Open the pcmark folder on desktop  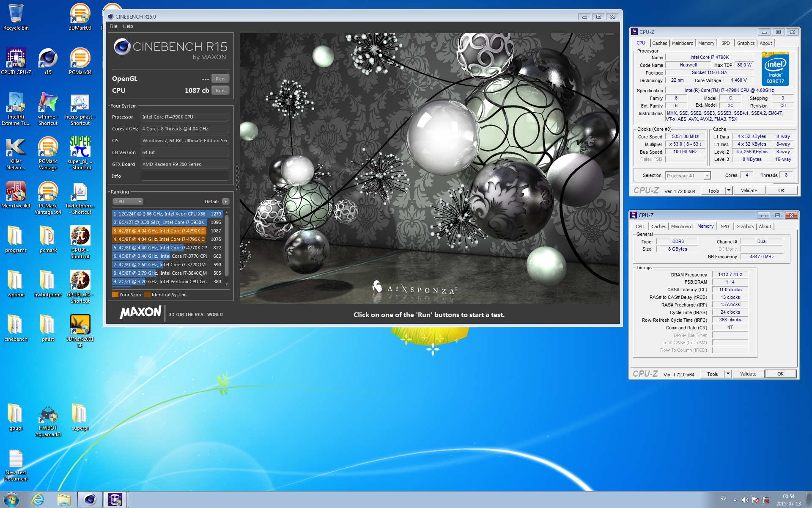pos(48,239)
